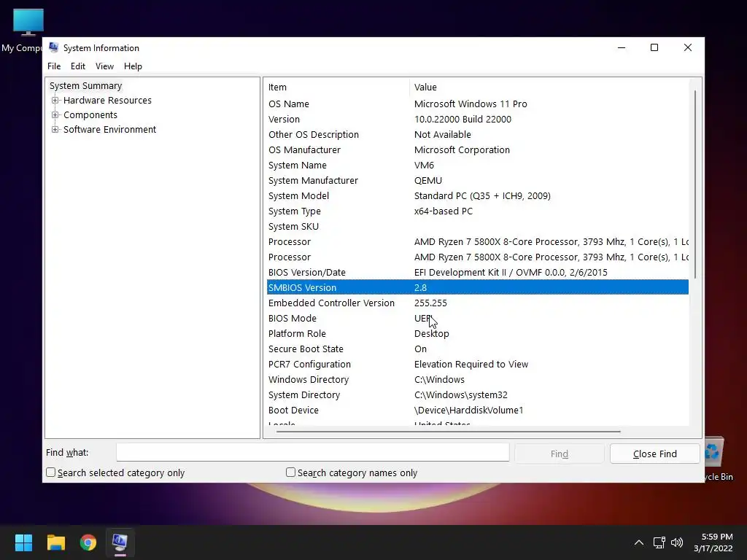Select Embedded Controller Version row
747x560 pixels.
point(477,303)
